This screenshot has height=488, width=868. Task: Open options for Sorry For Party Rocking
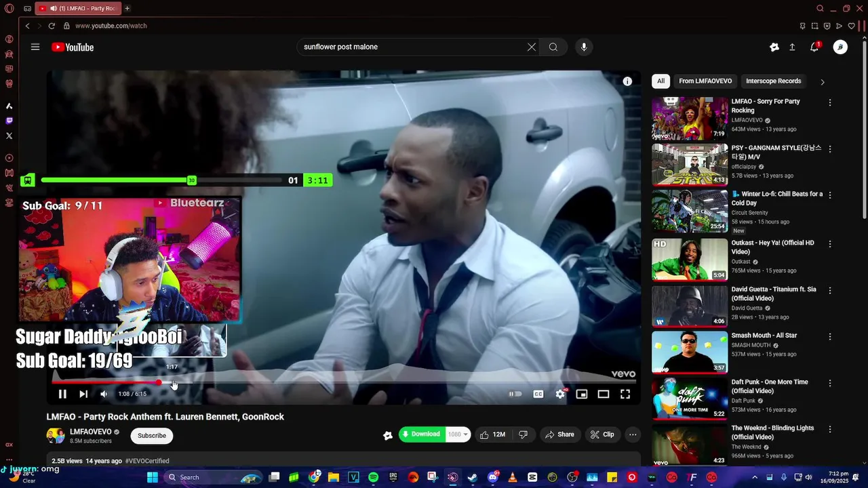pos(830,103)
